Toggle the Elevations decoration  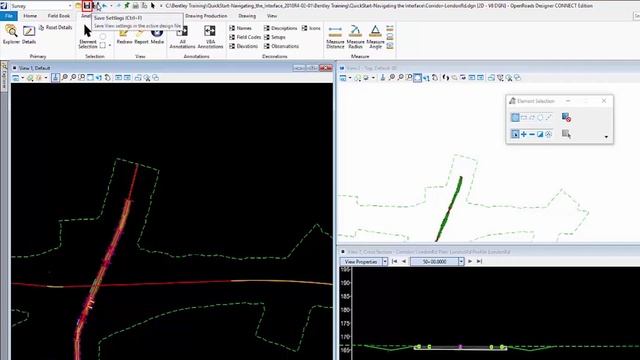[244, 46]
